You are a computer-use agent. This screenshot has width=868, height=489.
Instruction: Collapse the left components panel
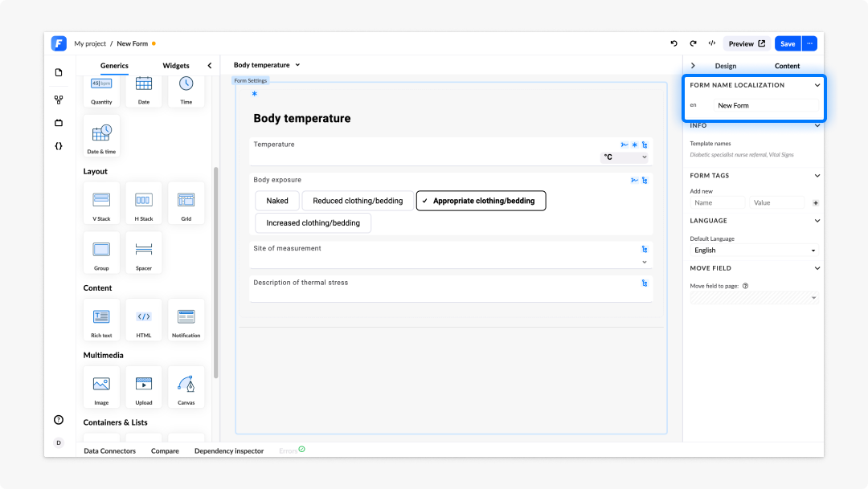[209, 65]
